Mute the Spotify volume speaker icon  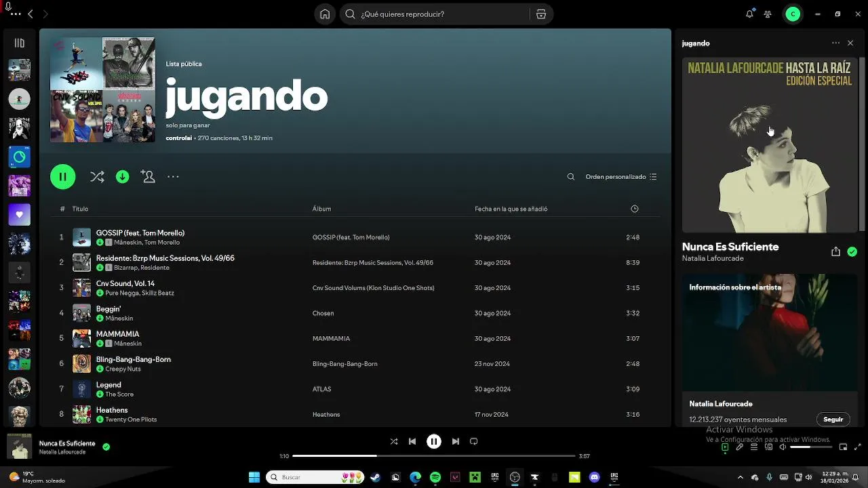point(783,447)
